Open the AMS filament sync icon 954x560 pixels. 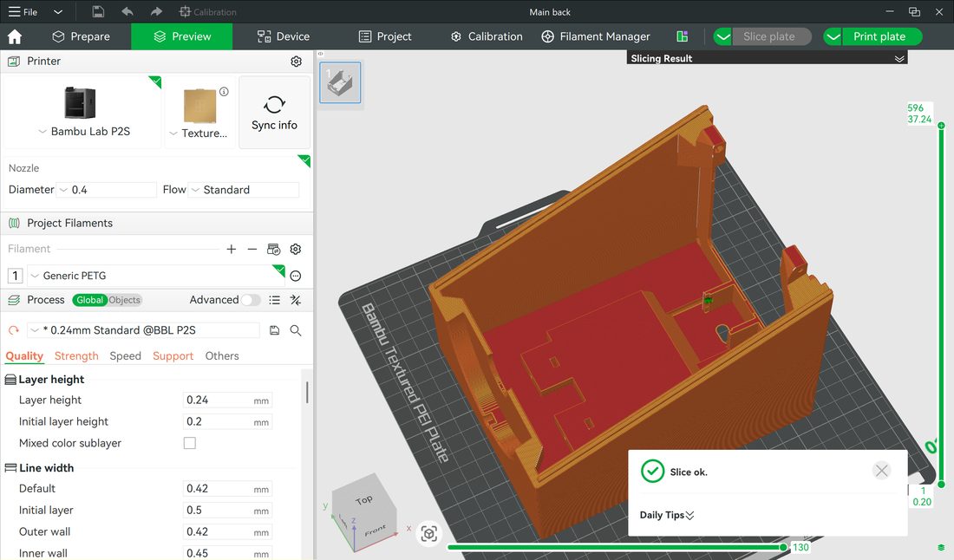(x=274, y=250)
